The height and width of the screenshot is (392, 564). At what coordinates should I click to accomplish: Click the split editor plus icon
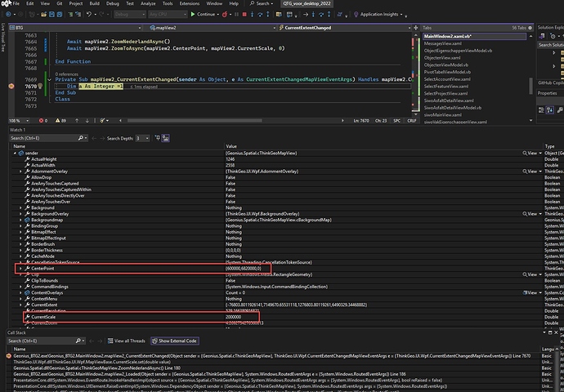pyautogui.click(x=416, y=28)
